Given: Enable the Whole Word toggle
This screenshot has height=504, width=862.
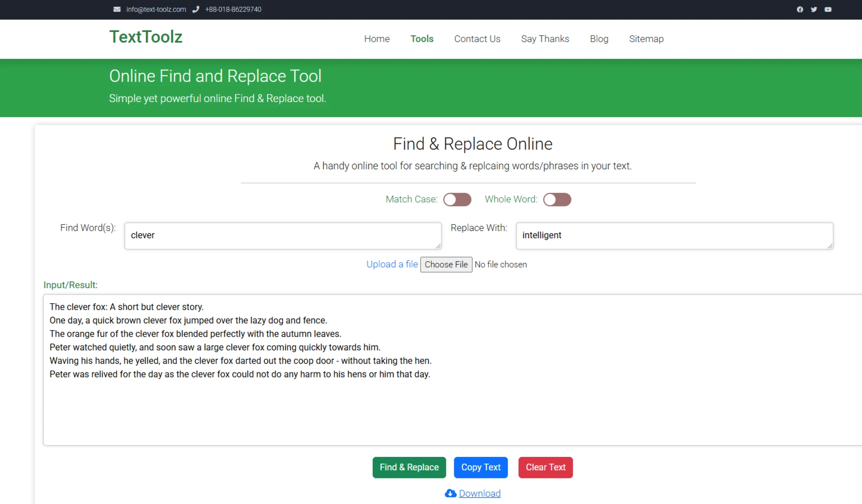Looking at the screenshot, I should coord(557,199).
